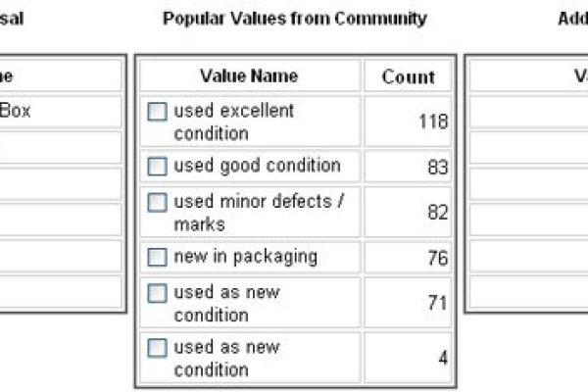
Task: Check the "used excellent condition" checkbox
Action: click(157, 112)
